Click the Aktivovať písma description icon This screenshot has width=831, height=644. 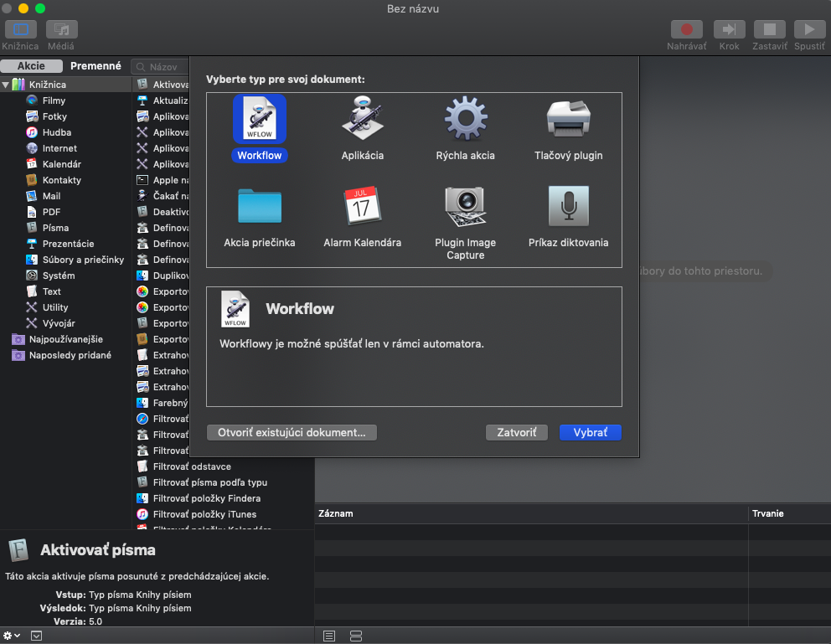[x=18, y=550]
